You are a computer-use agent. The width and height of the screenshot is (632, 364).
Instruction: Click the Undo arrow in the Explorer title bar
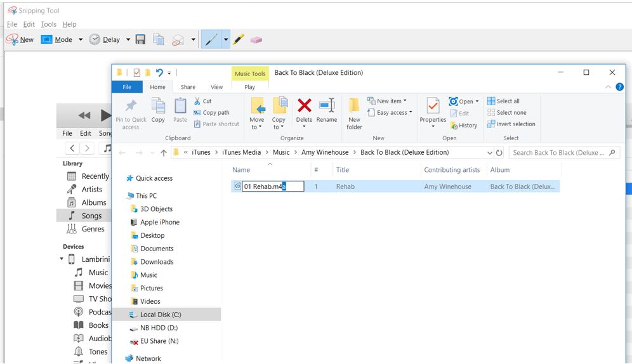159,72
